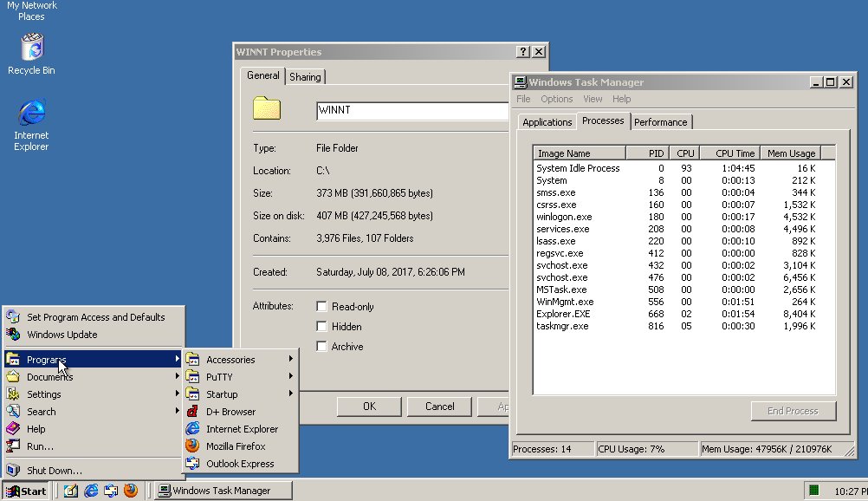
Task: Select the General tab in WINNT Properties
Action: 263,75
